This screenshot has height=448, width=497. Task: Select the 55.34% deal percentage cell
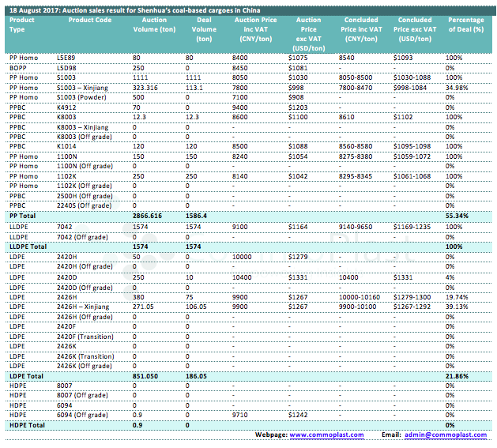click(x=456, y=215)
